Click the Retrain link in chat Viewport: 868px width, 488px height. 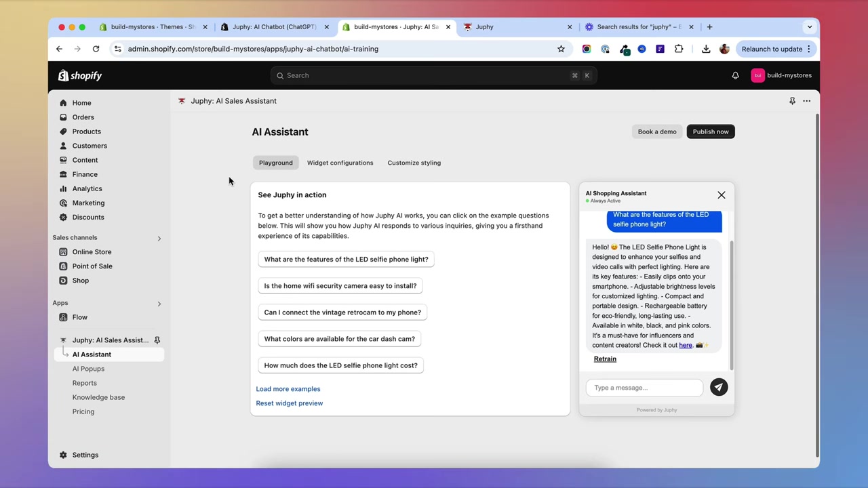[605, 359]
